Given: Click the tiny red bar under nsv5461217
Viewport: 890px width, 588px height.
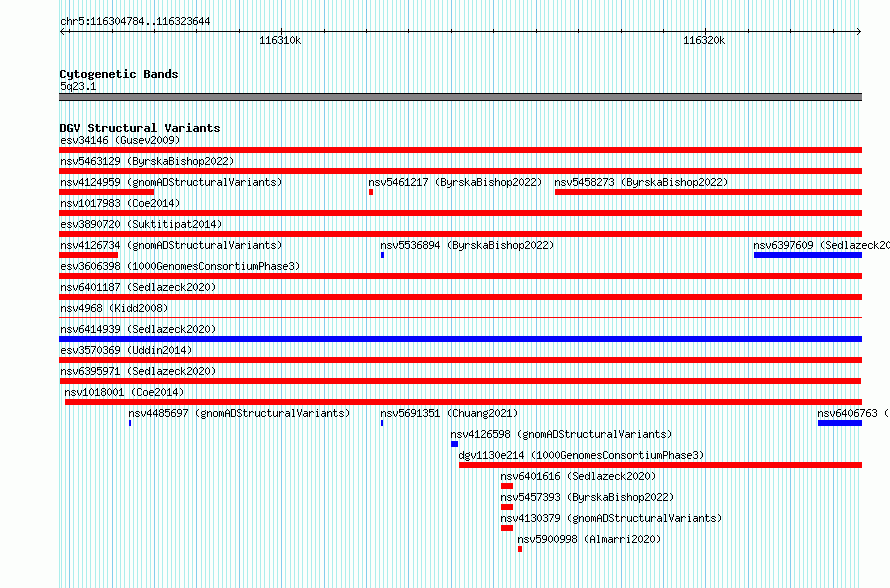Looking at the screenshot, I should (371, 192).
